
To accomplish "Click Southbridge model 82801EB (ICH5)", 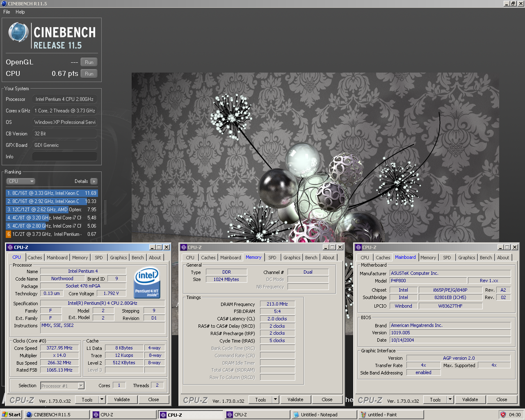I will coord(450,297).
